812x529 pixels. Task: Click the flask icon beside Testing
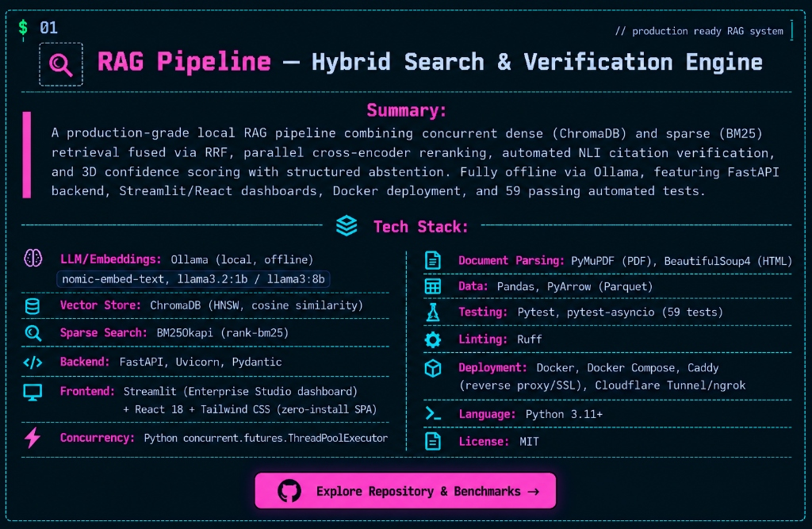[433, 312]
